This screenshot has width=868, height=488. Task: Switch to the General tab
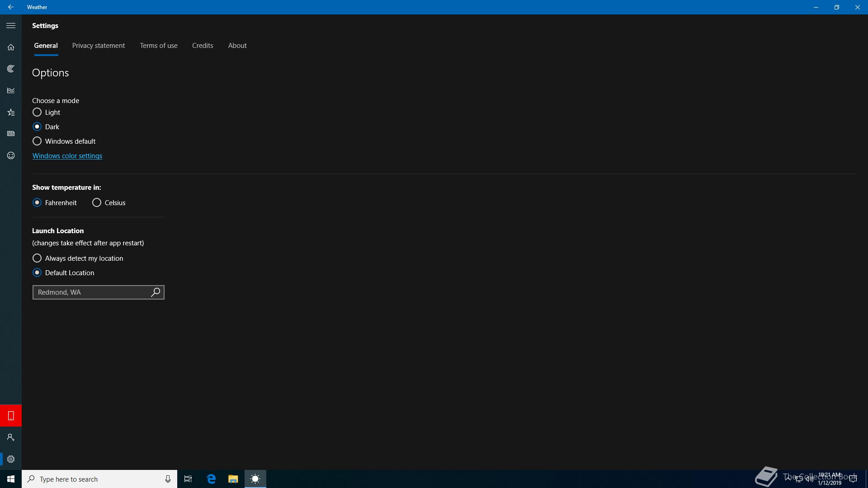[46, 46]
